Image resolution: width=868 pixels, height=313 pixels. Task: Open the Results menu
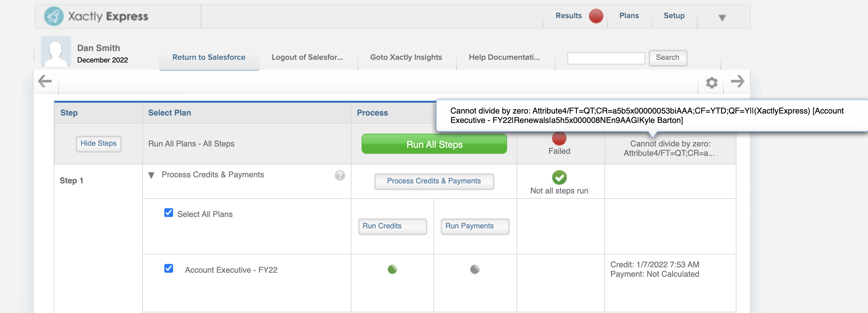pos(568,15)
